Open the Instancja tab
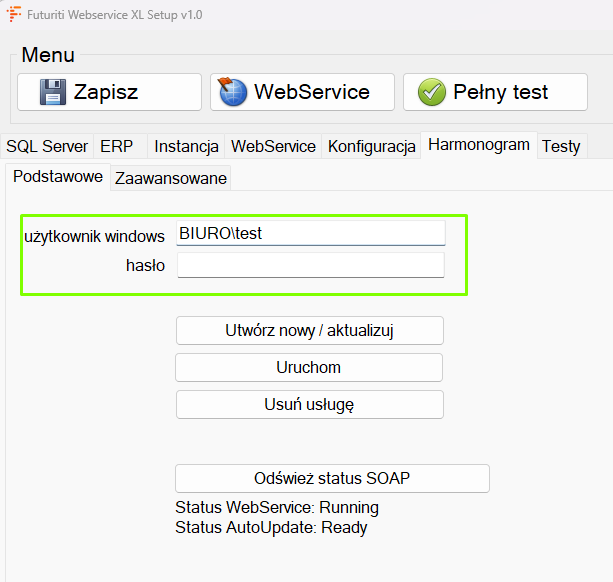 pos(186,146)
